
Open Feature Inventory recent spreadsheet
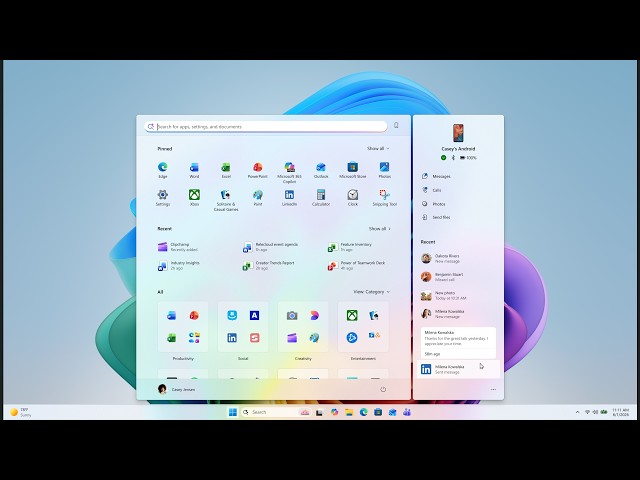pyautogui.click(x=349, y=247)
